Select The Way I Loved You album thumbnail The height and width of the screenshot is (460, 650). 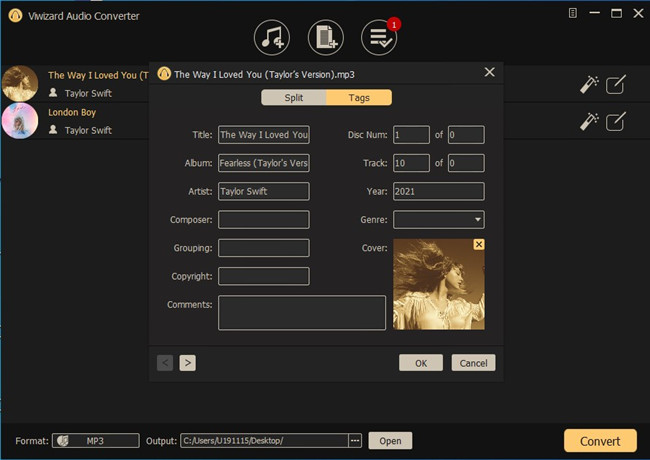[20, 83]
